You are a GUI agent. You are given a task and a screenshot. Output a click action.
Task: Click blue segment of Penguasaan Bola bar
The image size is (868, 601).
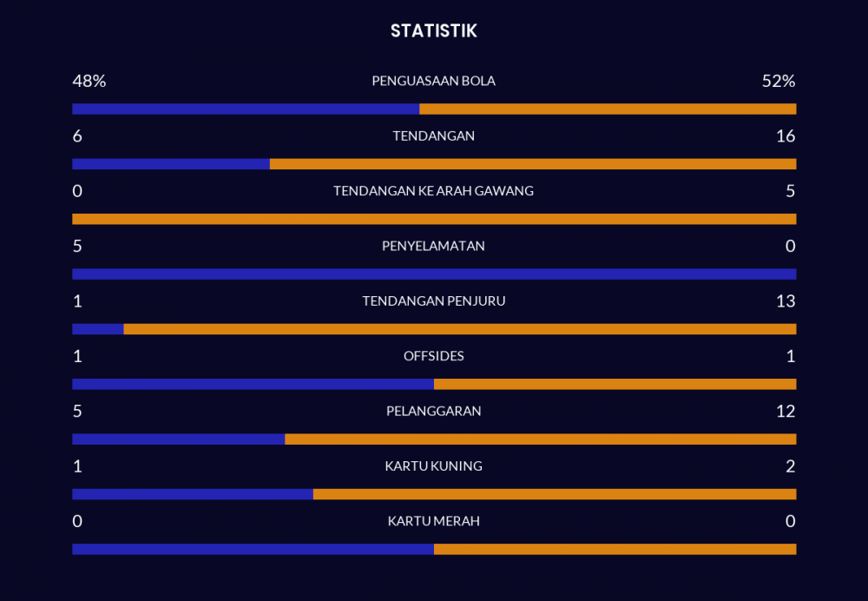(x=245, y=109)
